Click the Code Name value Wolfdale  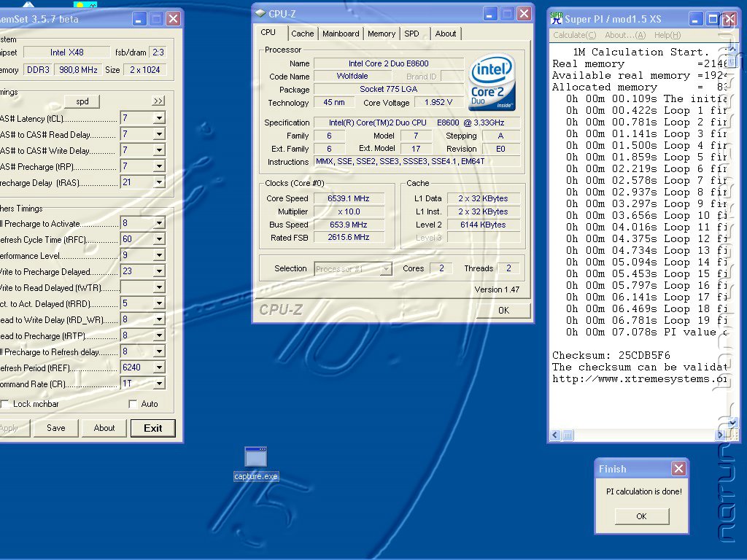352,76
